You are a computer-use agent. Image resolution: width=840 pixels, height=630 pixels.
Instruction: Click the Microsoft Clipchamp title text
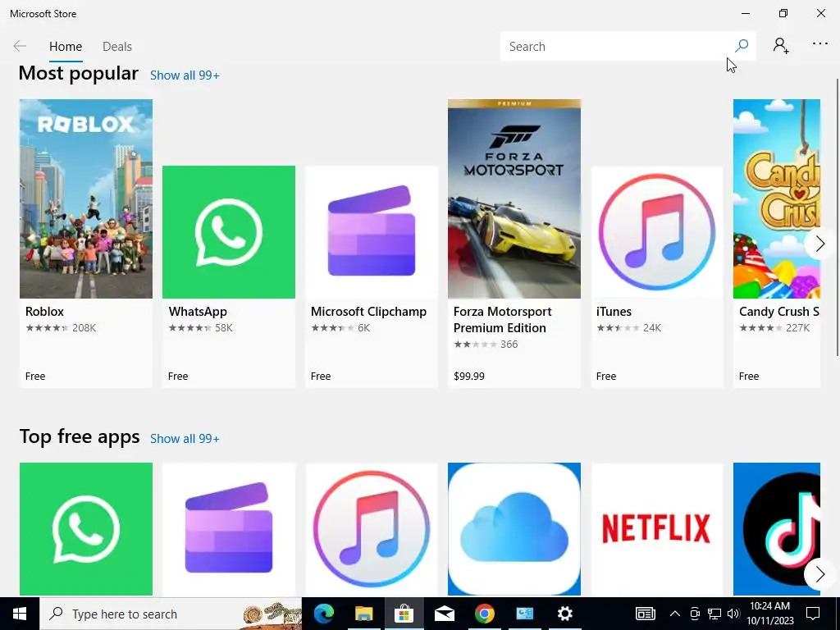coord(368,311)
